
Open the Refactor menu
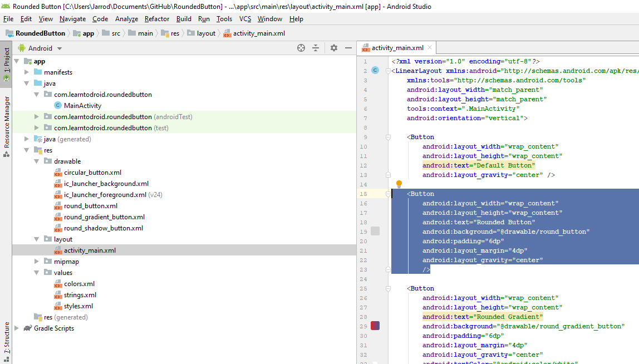157,19
